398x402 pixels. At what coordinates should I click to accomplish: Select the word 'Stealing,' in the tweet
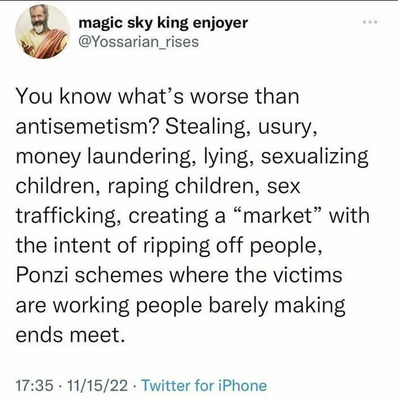click(209, 127)
